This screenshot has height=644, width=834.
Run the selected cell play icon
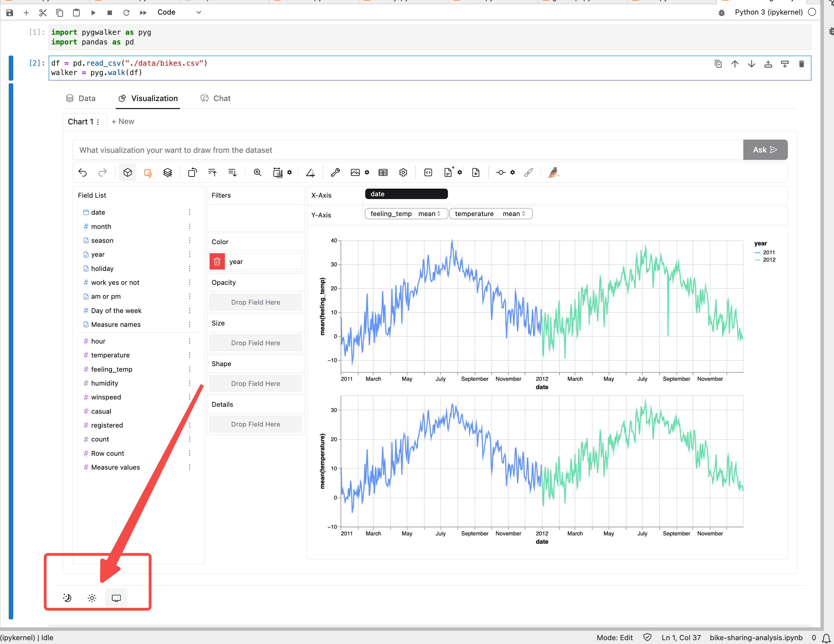pos(93,13)
